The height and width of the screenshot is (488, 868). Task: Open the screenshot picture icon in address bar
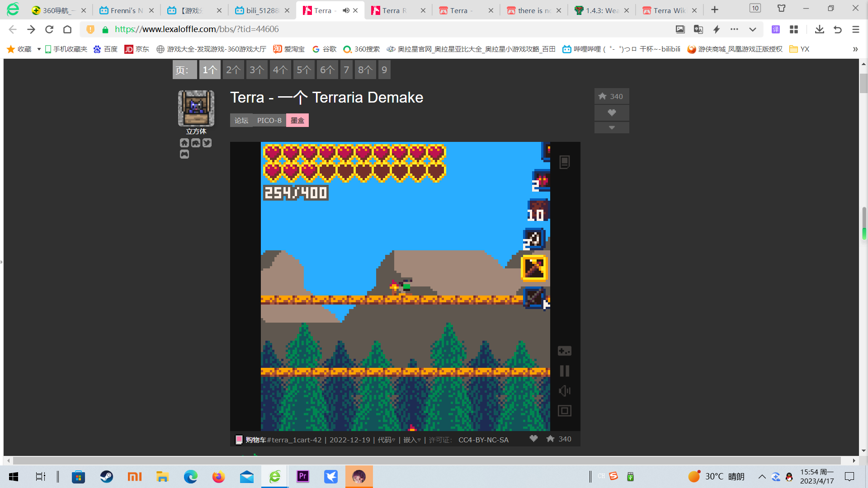[x=680, y=29]
